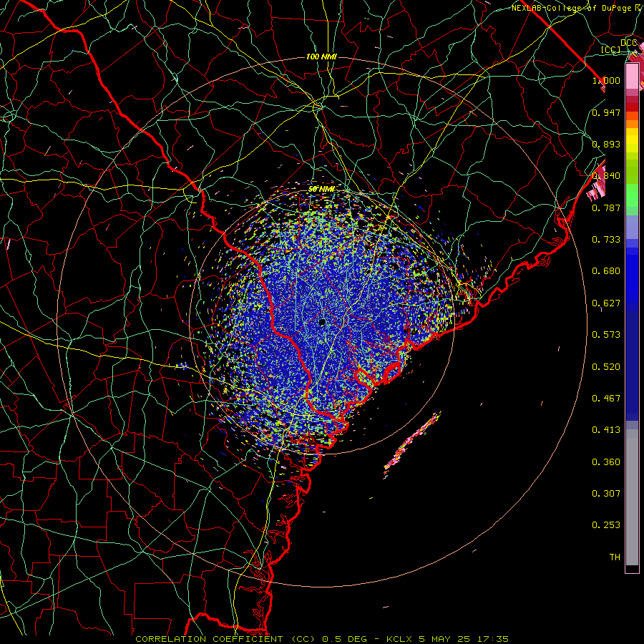The width and height of the screenshot is (644, 644).
Task: Pick the lavender segment of the color bar
Action: (x=632, y=227)
